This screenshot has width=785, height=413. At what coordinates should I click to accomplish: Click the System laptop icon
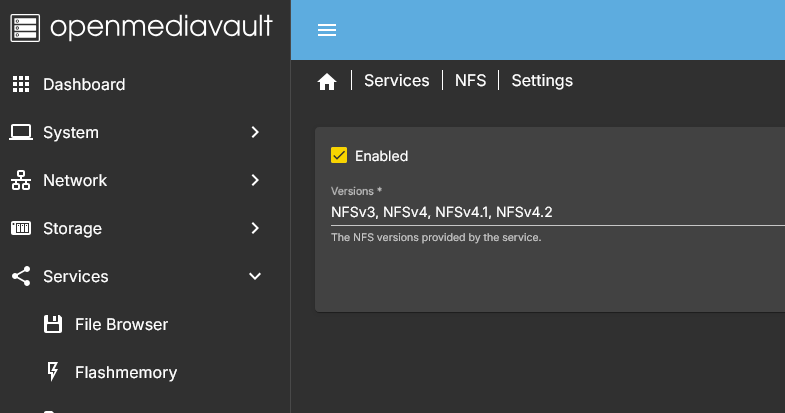click(x=21, y=132)
